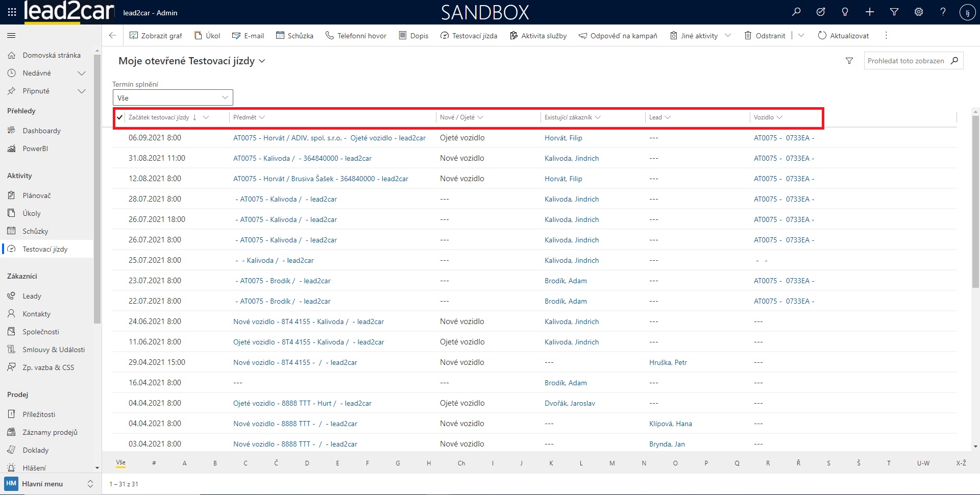Open the settings gear icon
The height and width of the screenshot is (495, 980).
(x=919, y=12)
